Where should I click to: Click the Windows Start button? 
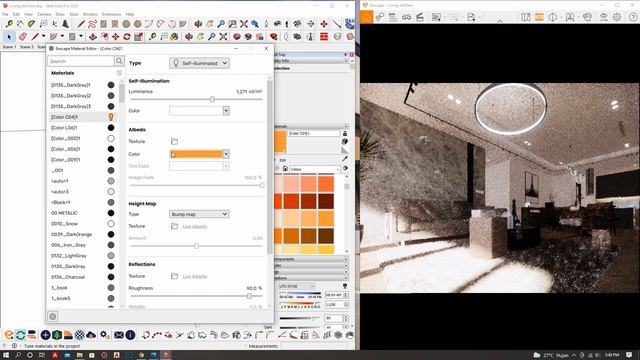click(6, 355)
